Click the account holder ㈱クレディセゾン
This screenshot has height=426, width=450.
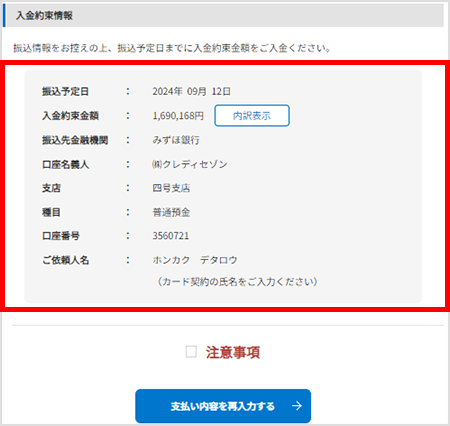coord(190,164)
